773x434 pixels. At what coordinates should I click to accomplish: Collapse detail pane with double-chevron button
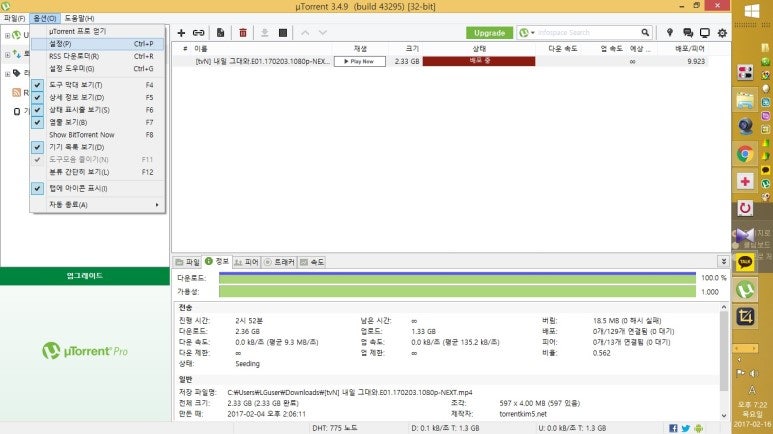coord(723,261)
